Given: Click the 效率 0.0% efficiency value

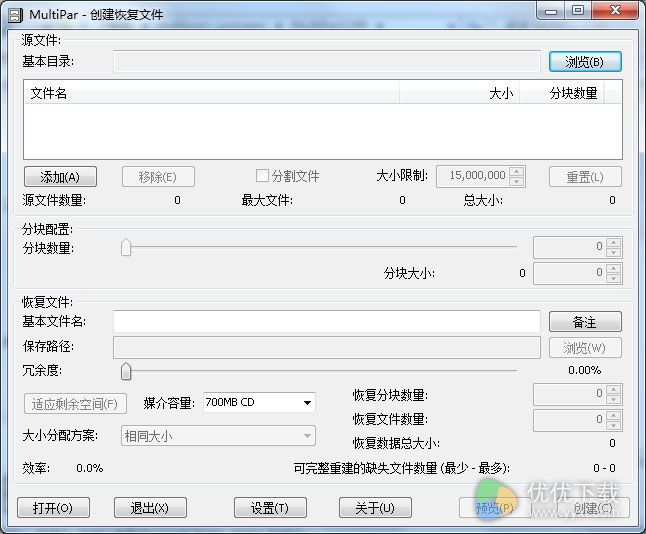Looking at the screenshot, I should click(x=89, y=468).
